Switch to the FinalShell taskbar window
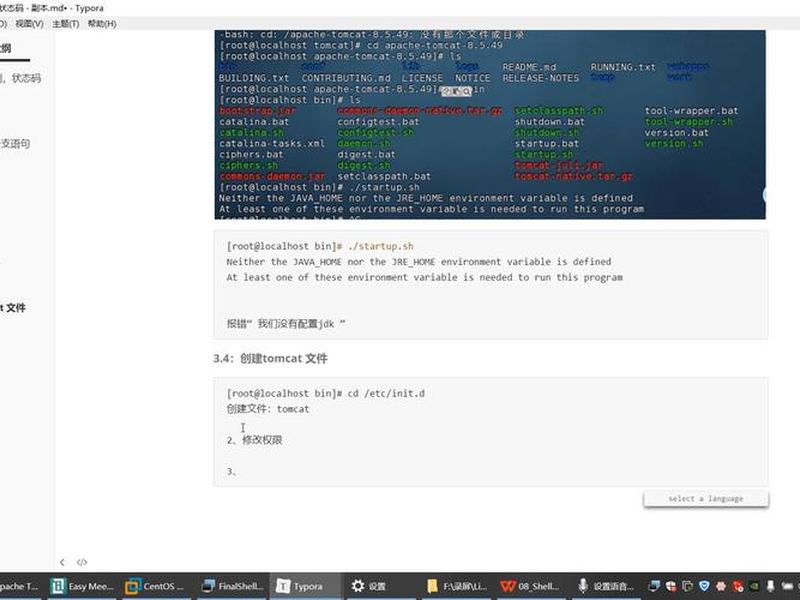This screenshot has height=600, width=800. click(233, 586)
